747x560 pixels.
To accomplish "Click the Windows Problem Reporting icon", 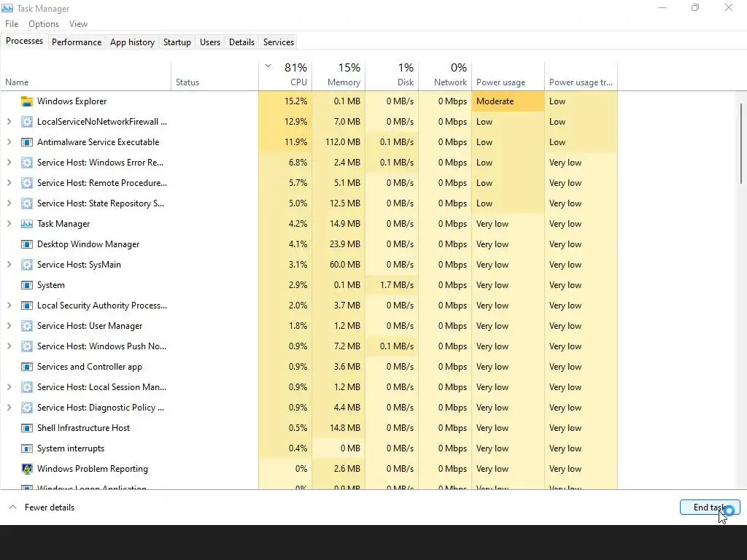I will point(27,469).
